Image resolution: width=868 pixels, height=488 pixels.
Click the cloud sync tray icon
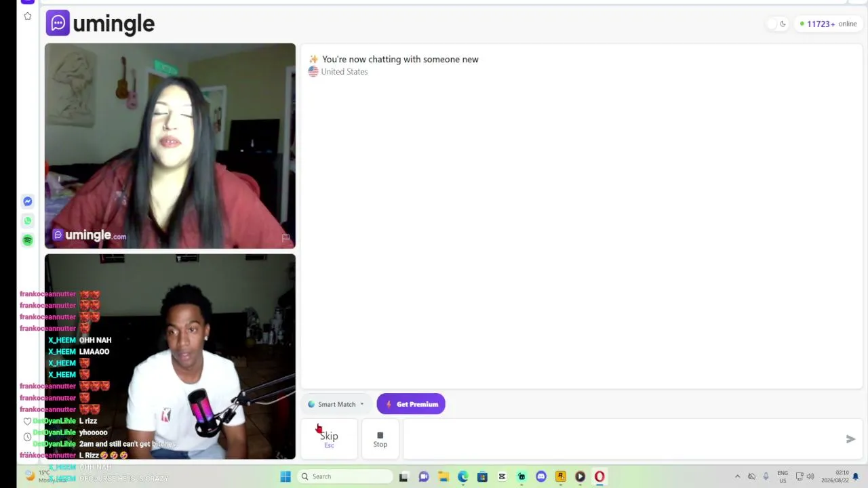coord(751,476)
